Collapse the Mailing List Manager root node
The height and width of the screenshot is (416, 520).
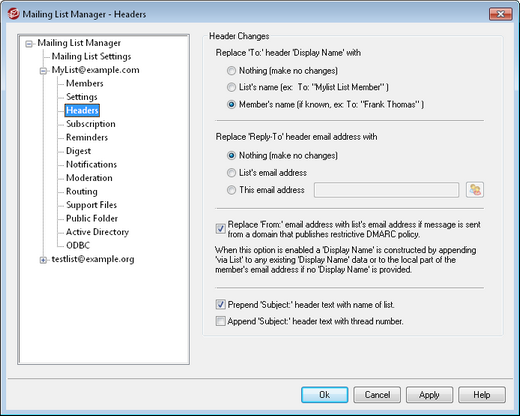point(29,44)
